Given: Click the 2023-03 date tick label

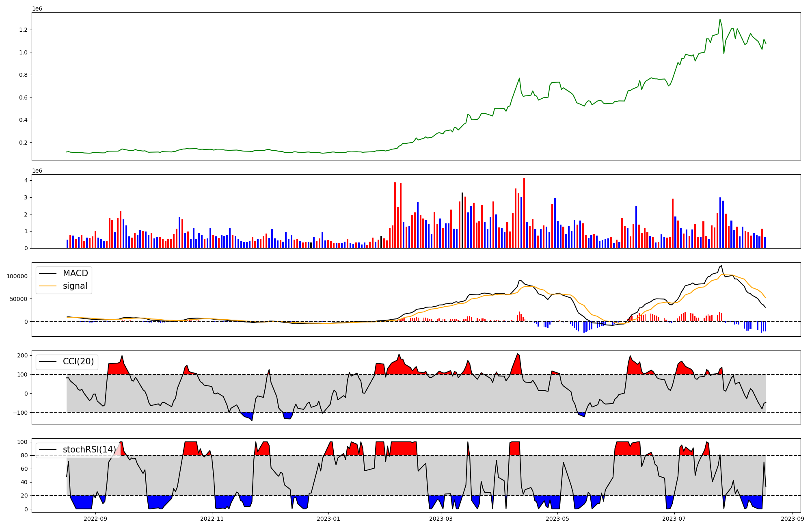Looking at the screenshot, I should (x=441, y=519).
